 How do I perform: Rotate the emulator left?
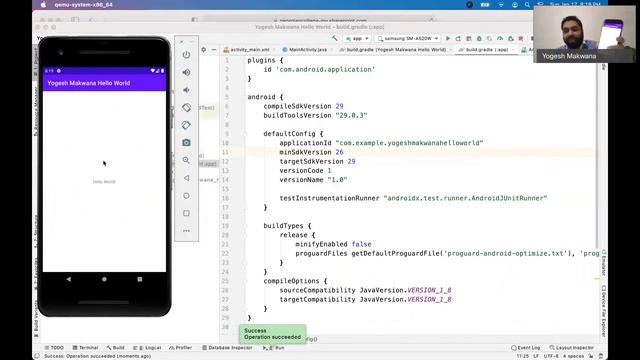(186, 107)
